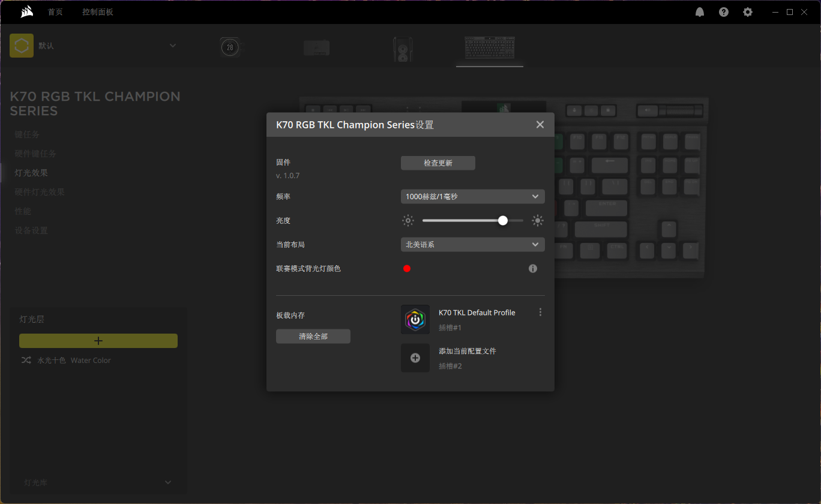Click the high brightness sun icon
Image resolution: width=821 pixels, height=504 pixels.
click(538, 221)
